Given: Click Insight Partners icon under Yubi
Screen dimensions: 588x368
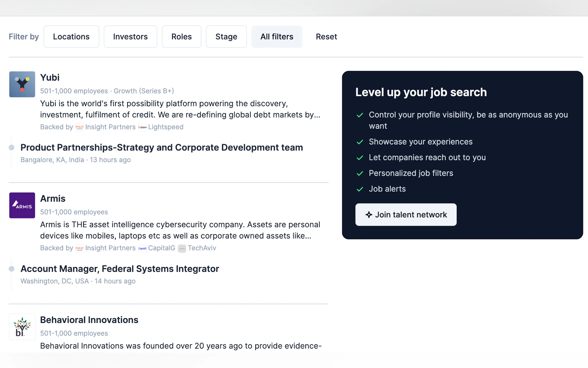Looking at the screenshot, I should [x=79, y=127].
